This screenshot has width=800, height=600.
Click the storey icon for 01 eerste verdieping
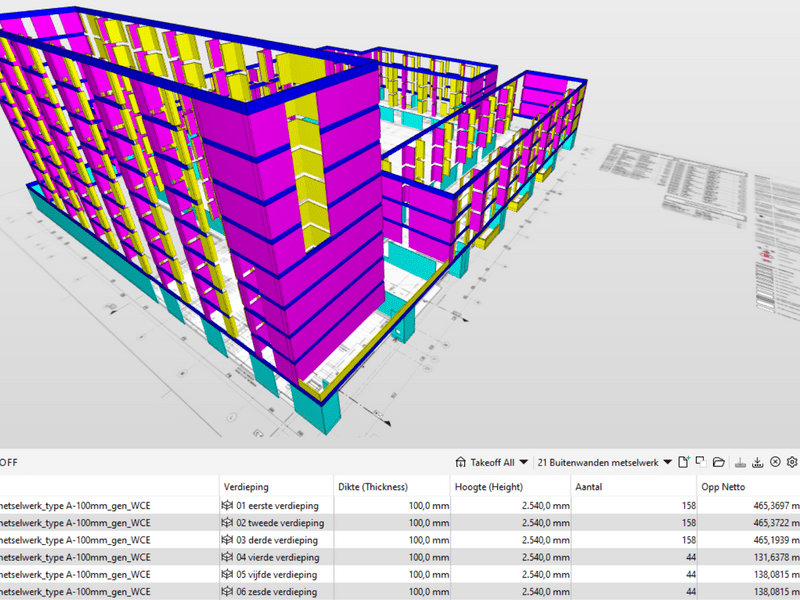[x=227, y=506]
